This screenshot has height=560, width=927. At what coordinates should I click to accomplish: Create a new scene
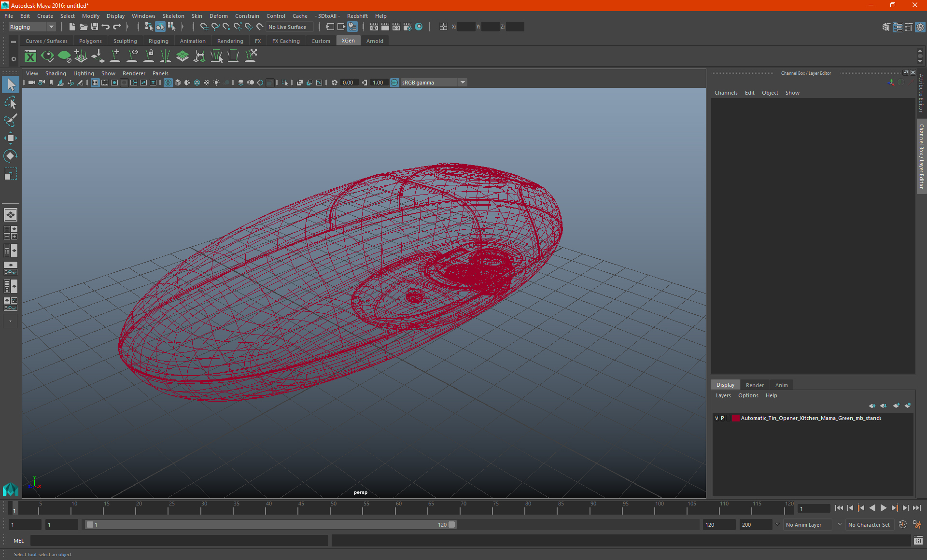click(x=72, y=27)
